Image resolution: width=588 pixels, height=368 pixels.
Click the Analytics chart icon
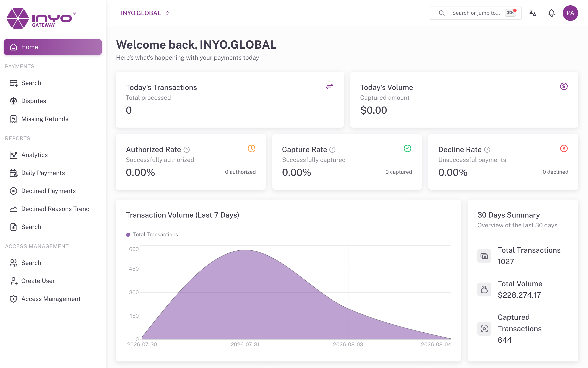13,155
